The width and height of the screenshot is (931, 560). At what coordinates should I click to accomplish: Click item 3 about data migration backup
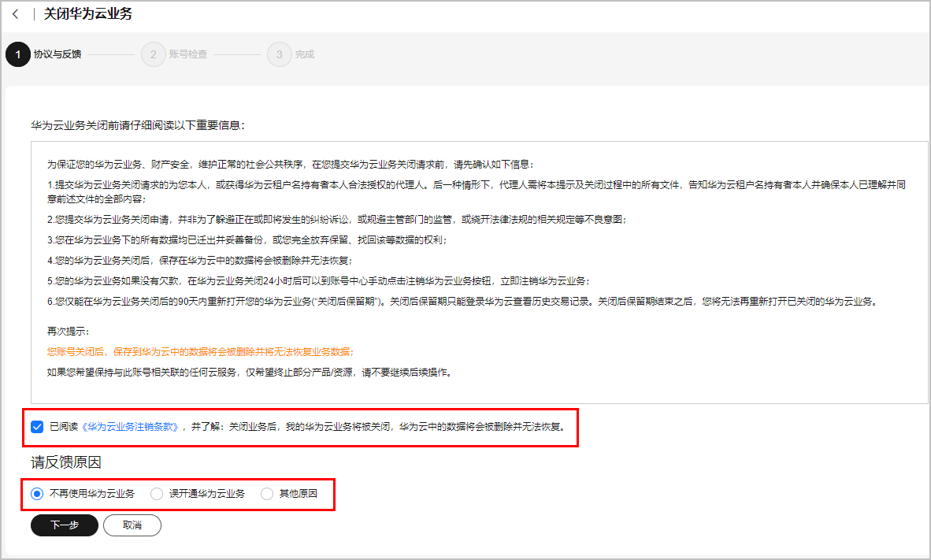247,240
